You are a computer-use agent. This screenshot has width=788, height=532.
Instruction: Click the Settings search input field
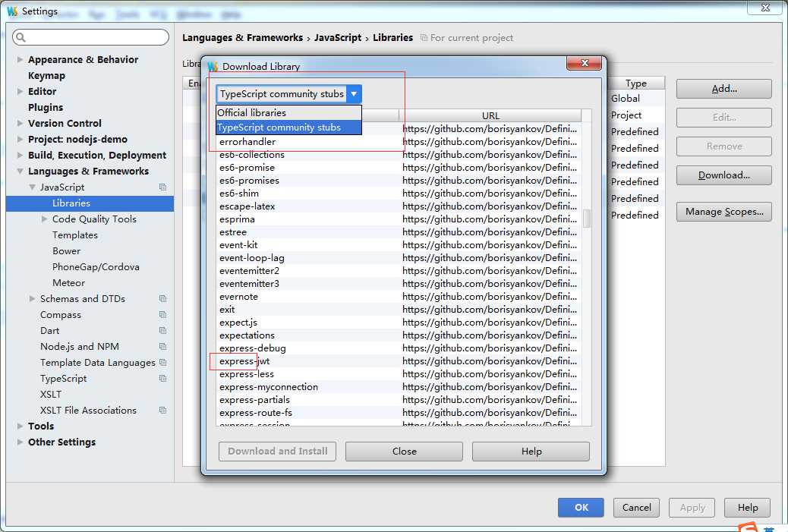click(x=91, y=37)
